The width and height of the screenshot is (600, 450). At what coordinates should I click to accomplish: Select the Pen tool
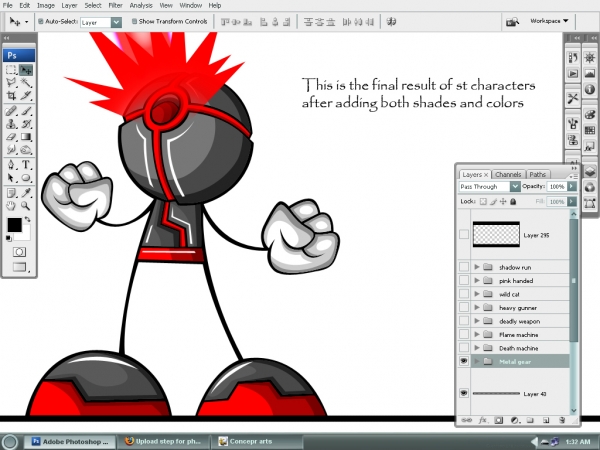[x=11, y=165]
